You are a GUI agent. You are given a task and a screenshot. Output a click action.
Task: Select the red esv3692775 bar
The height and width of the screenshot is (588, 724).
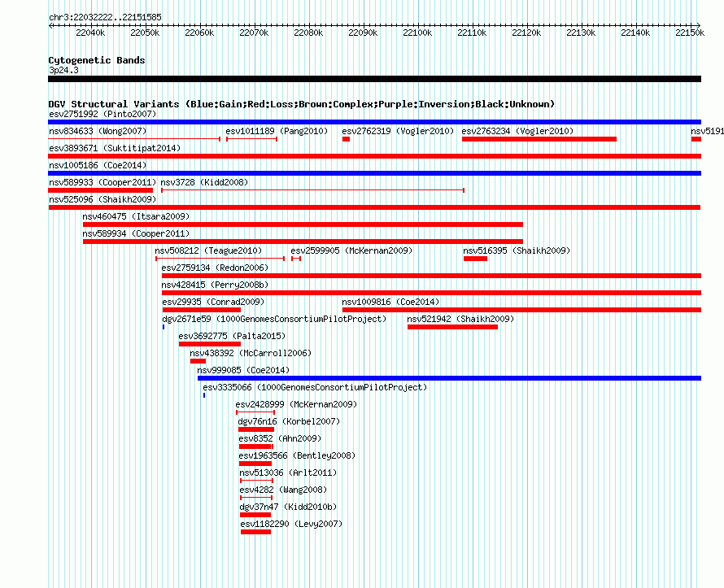click(x=210, y=344)
